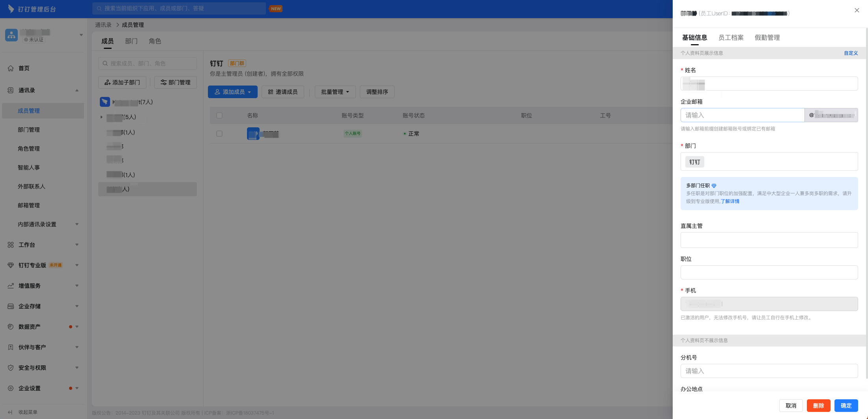
Task: Click the 职位 input field
Action: 769,272
